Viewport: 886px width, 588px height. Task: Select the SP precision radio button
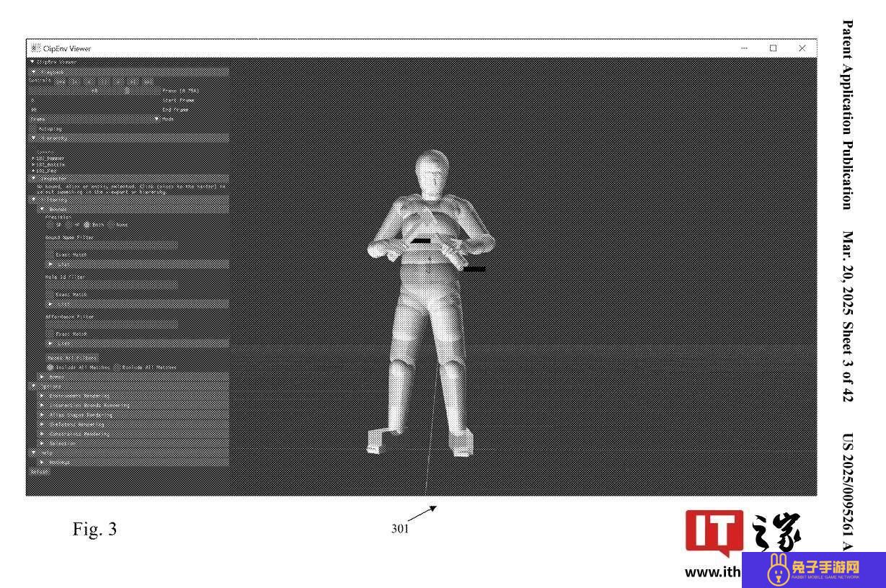click(x=51, y=225)
